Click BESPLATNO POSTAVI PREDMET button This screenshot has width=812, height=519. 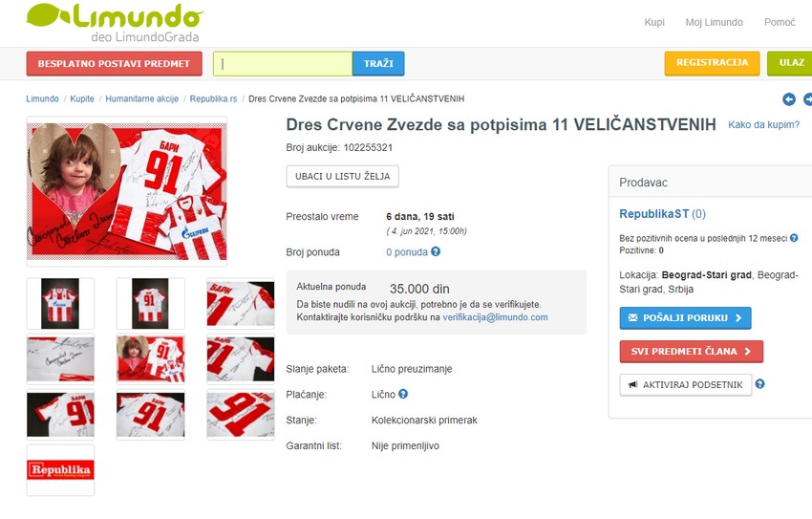click(x=115, y=64)
